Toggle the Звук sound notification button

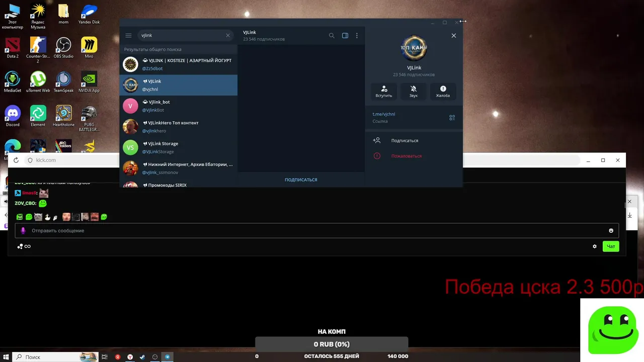click(x=413, y=91)
